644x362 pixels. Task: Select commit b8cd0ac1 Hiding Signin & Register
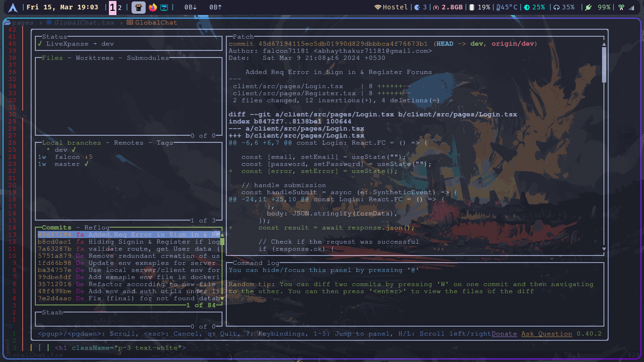(x=129, y=242)
